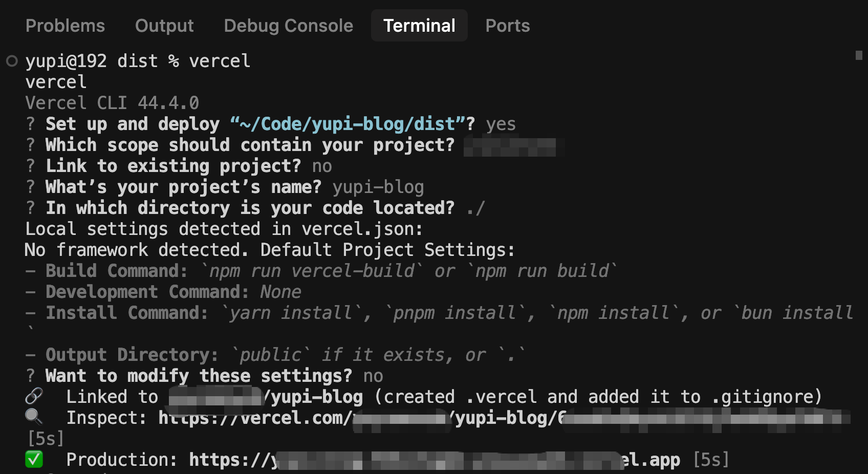Image resolution: width=868 pixels, height=474 pixels.
Task: Select the Debug Console tab
Action: click(x=288, y=26)
